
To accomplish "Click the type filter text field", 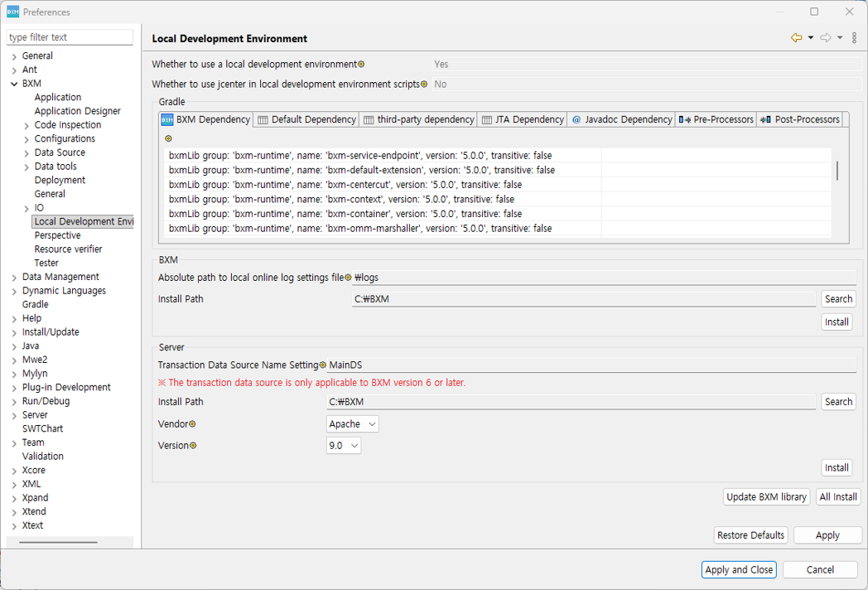I will click(70, 37).
